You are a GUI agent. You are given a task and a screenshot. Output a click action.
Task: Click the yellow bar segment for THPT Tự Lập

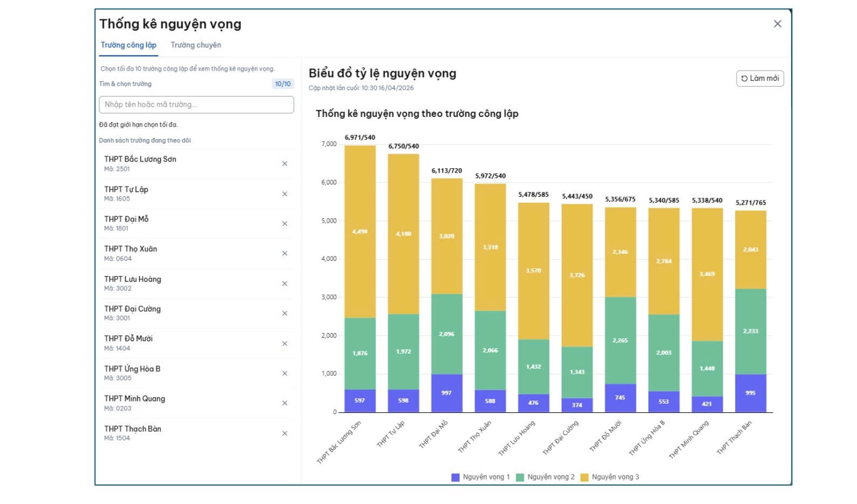pos(403,234)
